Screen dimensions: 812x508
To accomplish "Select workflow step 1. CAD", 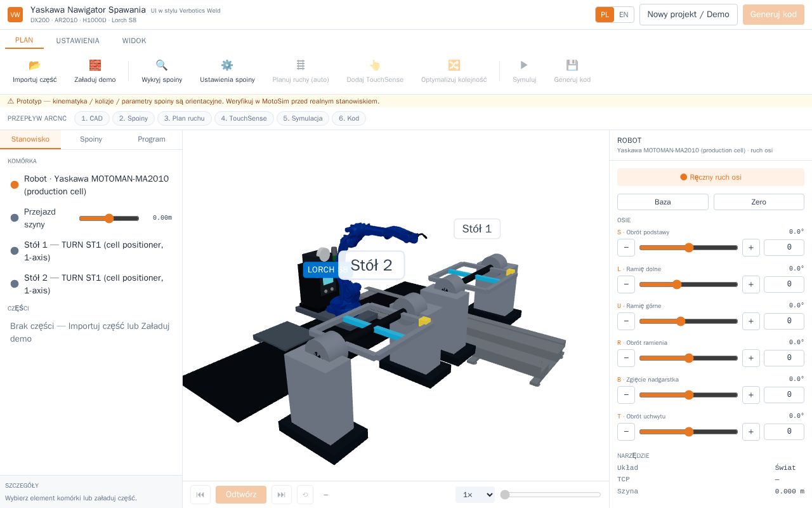I will pyautogui.click(x=92, y=119).
